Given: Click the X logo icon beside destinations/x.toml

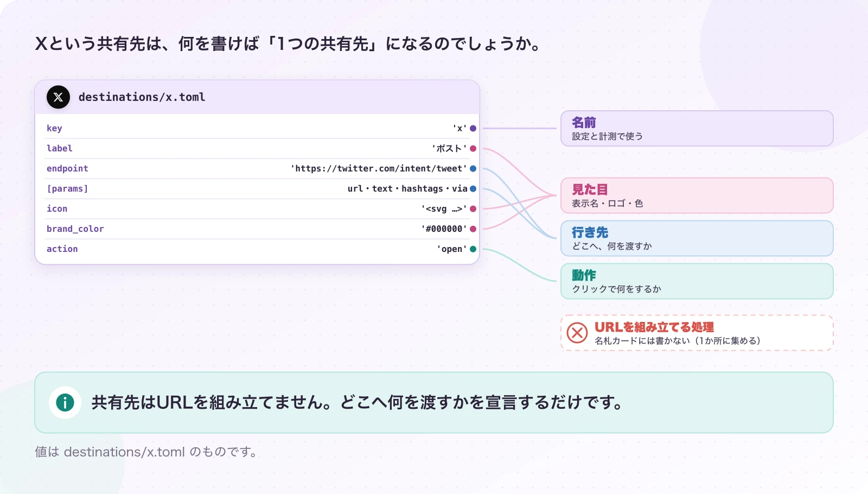Looking at the screenshot, I should 58,97.
